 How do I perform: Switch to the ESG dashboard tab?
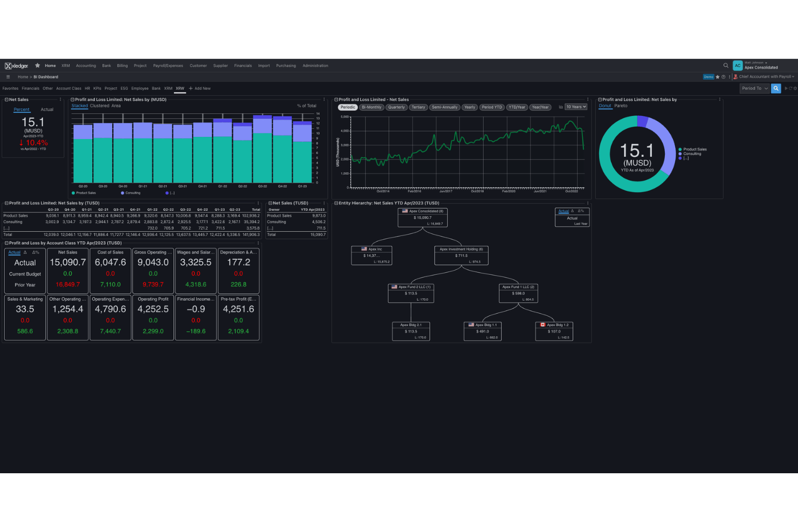125,88
